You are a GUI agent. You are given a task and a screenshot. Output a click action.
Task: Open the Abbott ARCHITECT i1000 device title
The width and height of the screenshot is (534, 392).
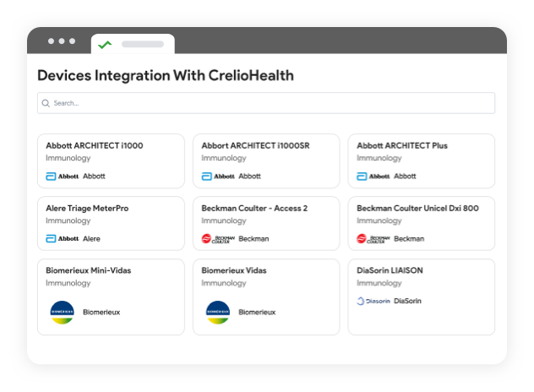point(94,145)
